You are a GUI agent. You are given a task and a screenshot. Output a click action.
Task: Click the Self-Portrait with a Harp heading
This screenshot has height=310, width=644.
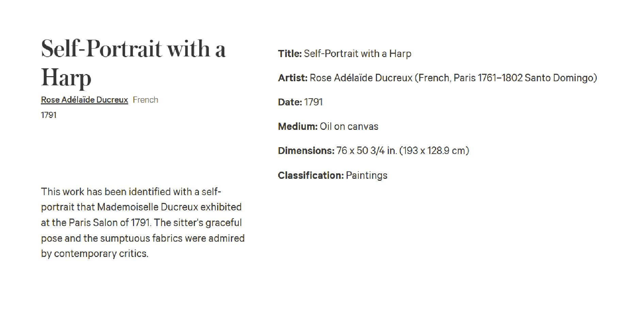click(133, 63)
